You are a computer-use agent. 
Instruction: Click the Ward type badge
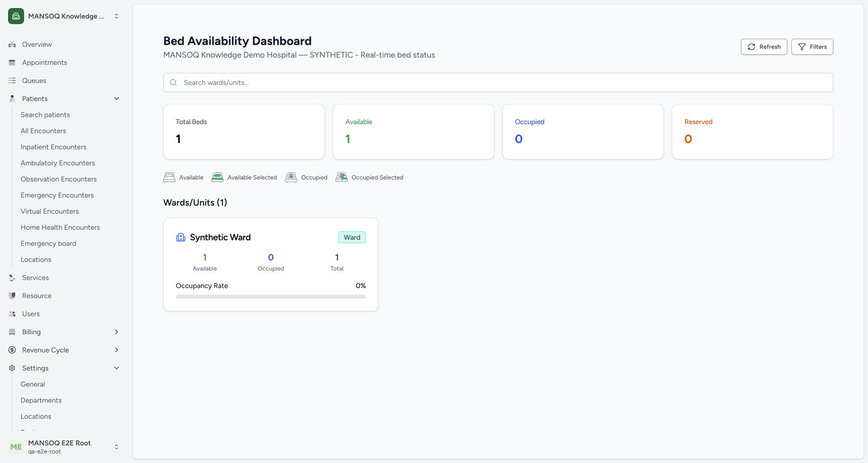point(352,237)
